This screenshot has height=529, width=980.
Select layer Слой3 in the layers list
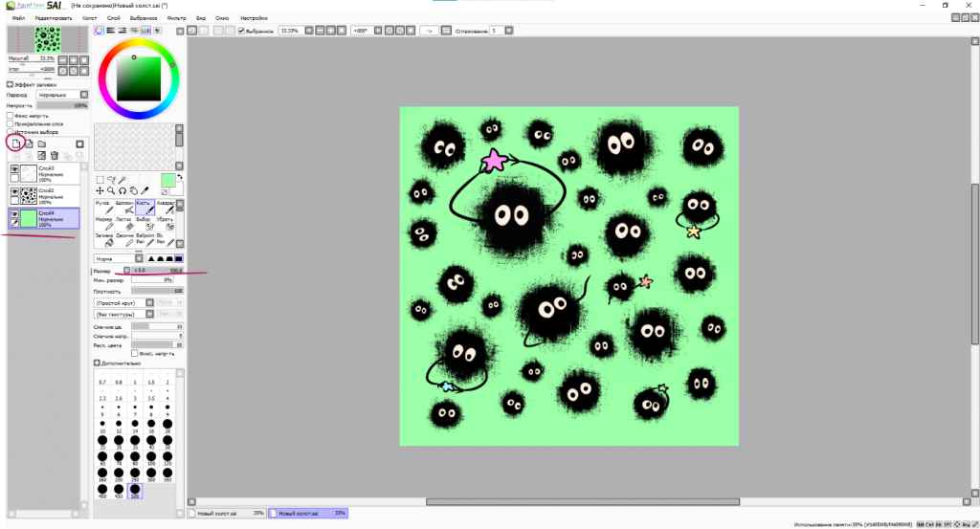click(44, 174)
